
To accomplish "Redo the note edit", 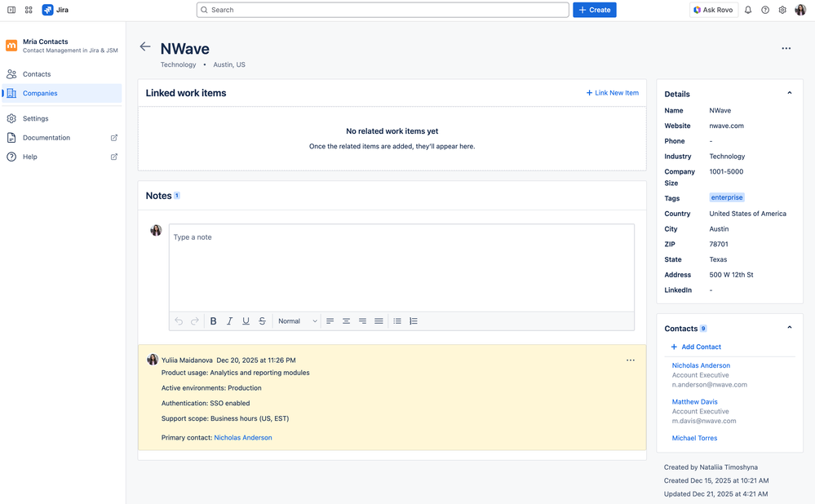I will [195, 321].
